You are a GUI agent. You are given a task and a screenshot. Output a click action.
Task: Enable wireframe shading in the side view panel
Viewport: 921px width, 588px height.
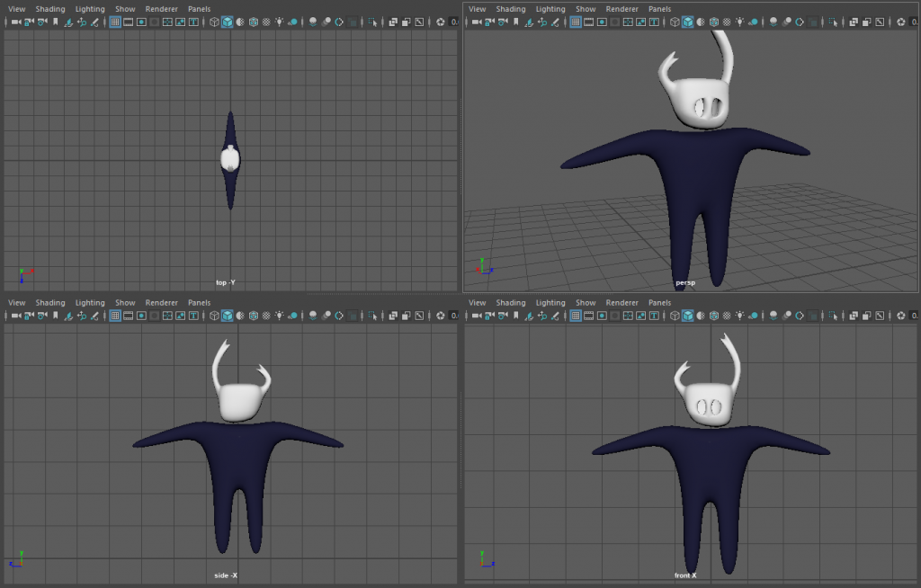pyautogui.click(x=214, y=316)
